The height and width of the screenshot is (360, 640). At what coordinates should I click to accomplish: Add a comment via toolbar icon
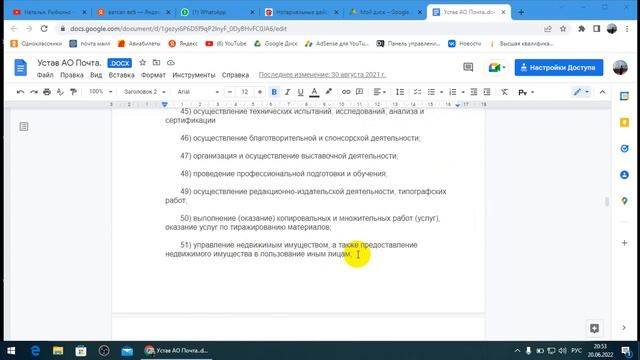tap(360, 92)
